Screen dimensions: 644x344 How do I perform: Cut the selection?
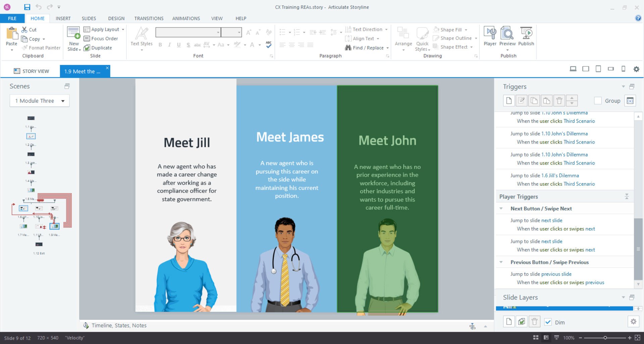click(x=29, y=30)
